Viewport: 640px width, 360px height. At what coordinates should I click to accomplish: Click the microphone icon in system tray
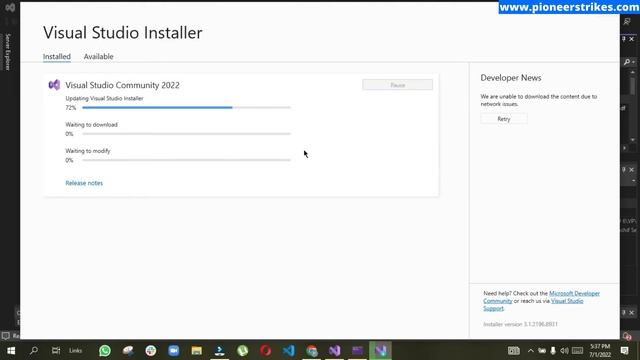[x=553, y=351]
